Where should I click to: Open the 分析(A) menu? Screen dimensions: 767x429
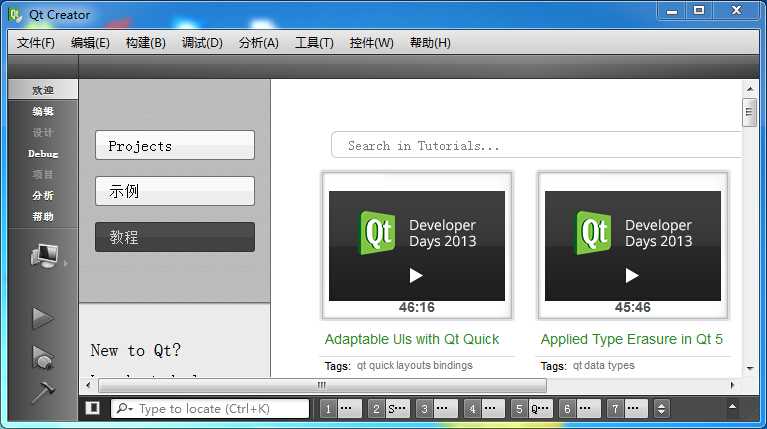tap(258, 43)
